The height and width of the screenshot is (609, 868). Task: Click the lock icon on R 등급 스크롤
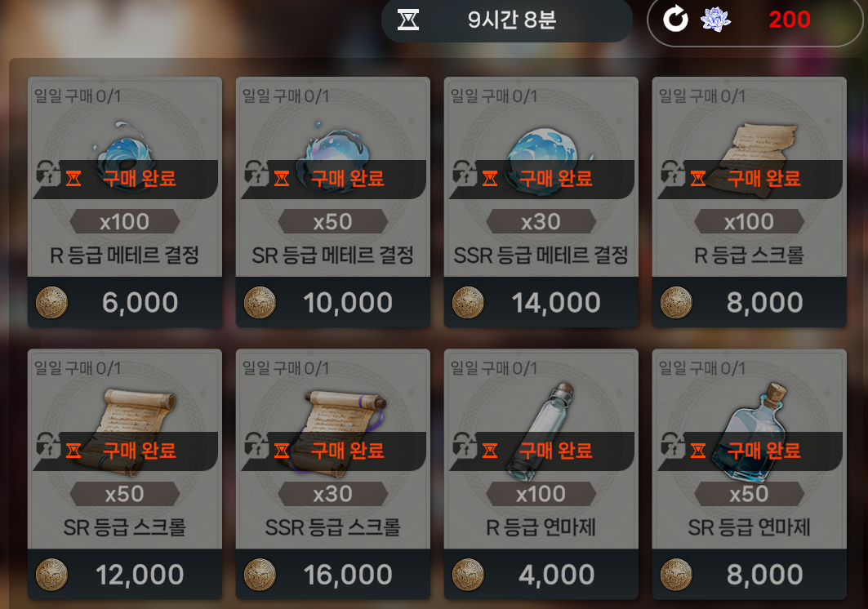point(672,173)
